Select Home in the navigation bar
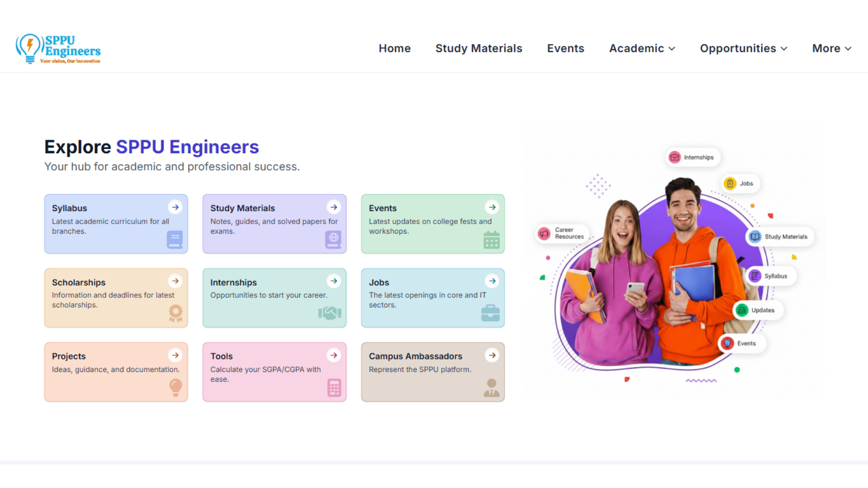This screenshot has height=488, width=868. 394,48
